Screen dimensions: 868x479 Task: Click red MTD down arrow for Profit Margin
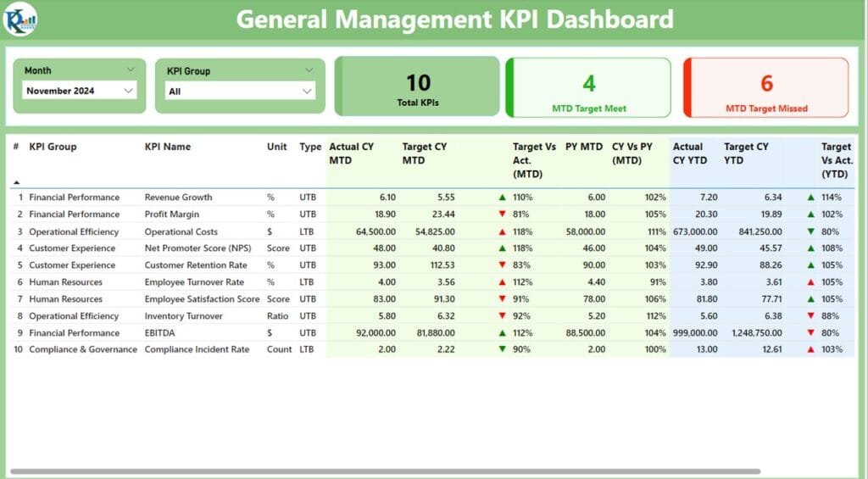coord(502,214)
